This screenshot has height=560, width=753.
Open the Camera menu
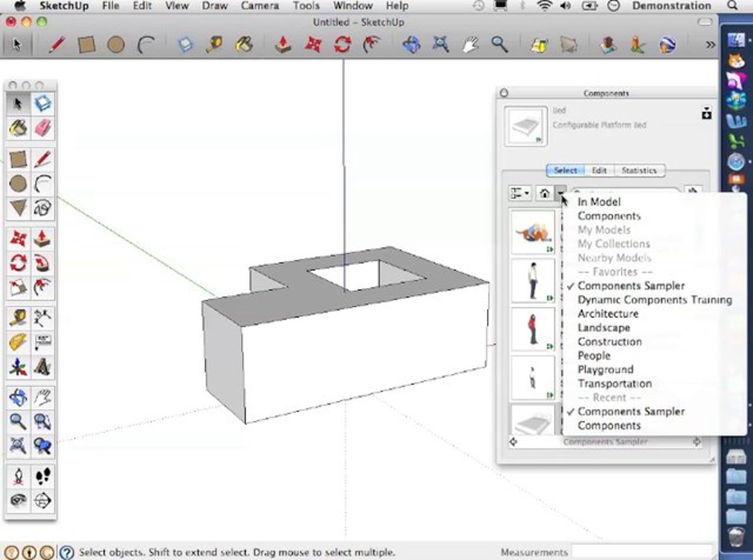260,6
